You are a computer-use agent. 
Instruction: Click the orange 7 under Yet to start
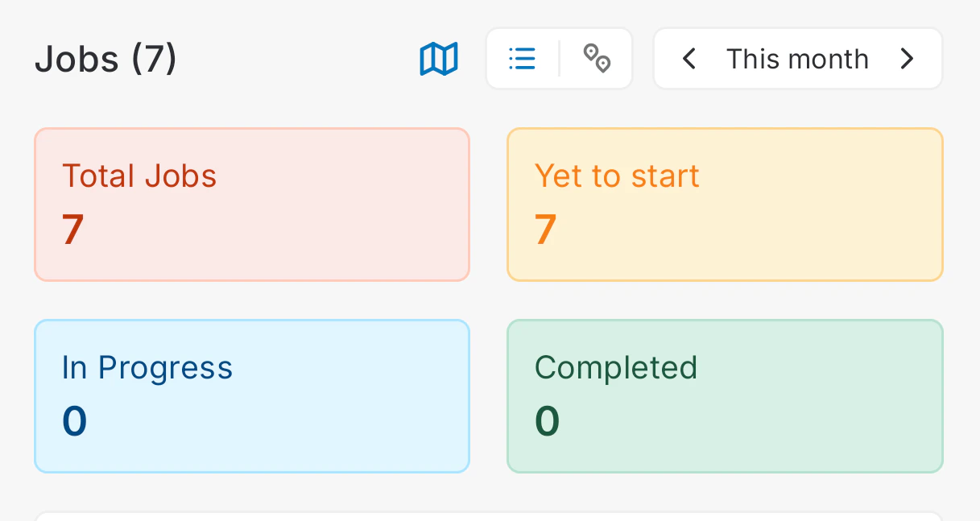(x=546, y=229)
